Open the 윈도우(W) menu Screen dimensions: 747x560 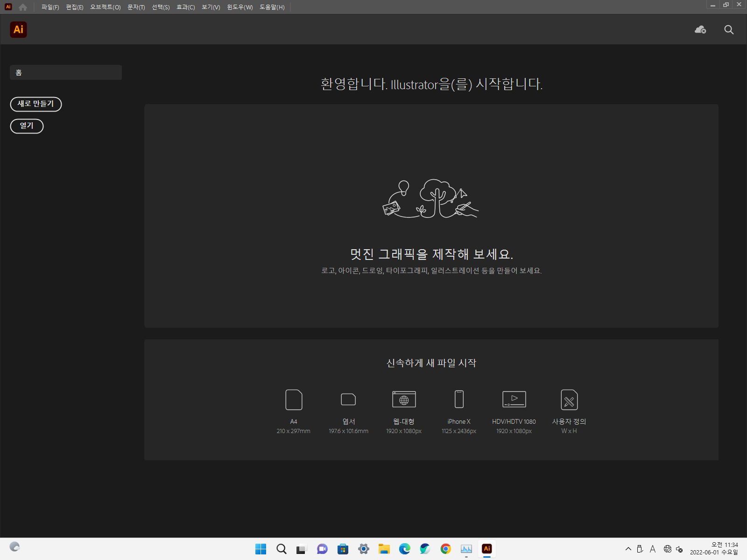240,7
